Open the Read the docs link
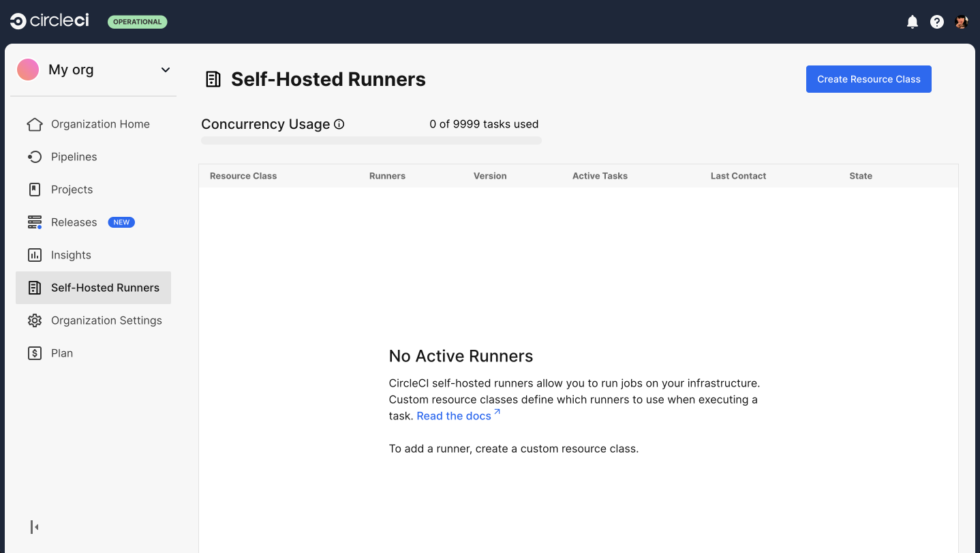Viewport: 980px width, 553px height. (458, 416)
